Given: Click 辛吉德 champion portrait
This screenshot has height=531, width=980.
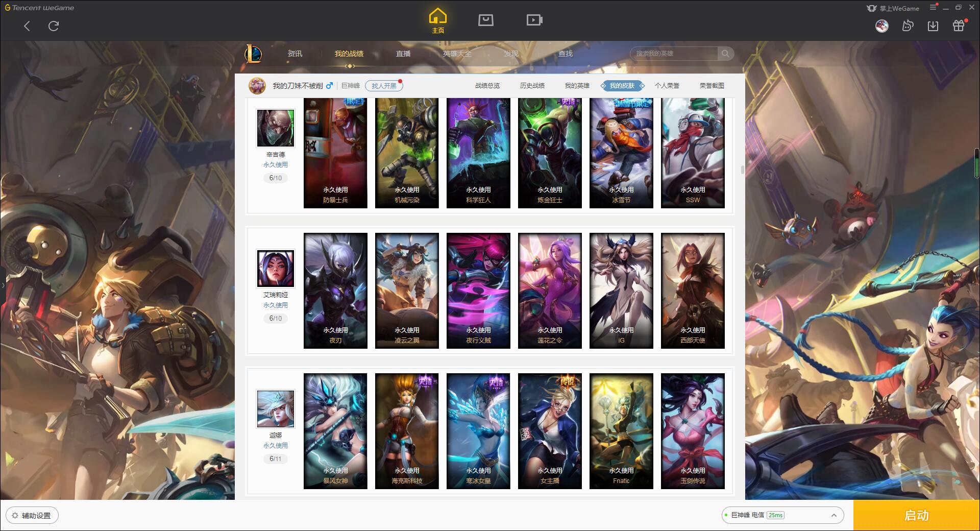Looking at the screenshot, I should coord(276,128).
